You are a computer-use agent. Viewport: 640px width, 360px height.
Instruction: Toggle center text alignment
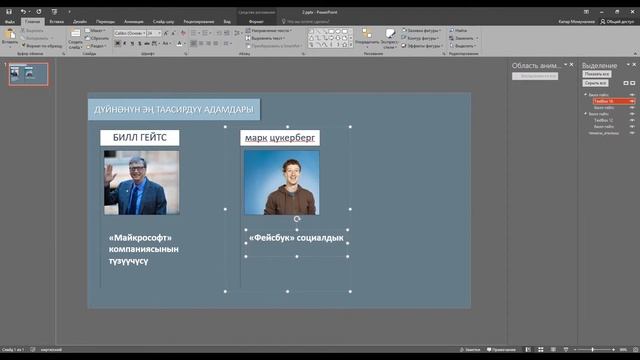(201, 43)
